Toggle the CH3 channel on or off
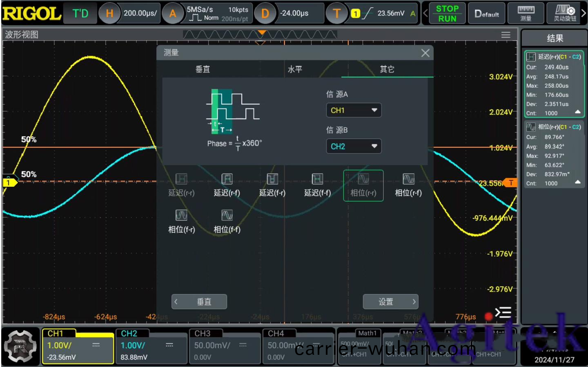Image resolution: width=588 pixels, height=367 pixels. coord(225,346)
